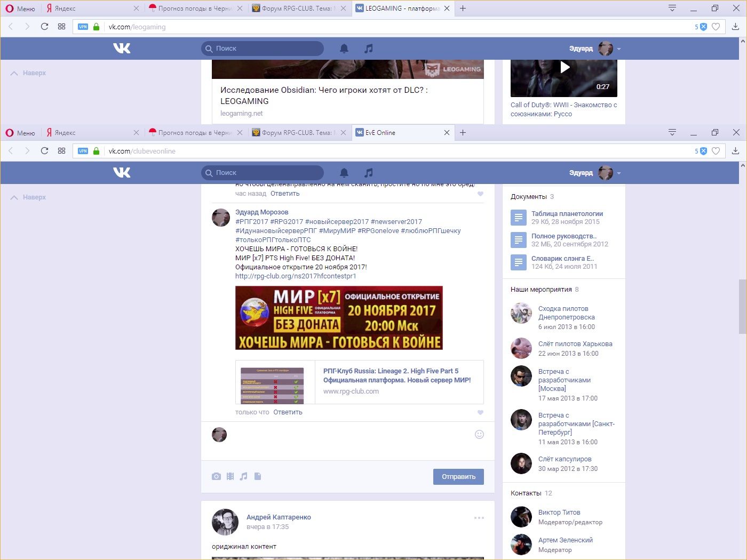The height and width of the screenshot is (560, 747).
Task: Close the EvE Online tab
Action: [447, 133]
